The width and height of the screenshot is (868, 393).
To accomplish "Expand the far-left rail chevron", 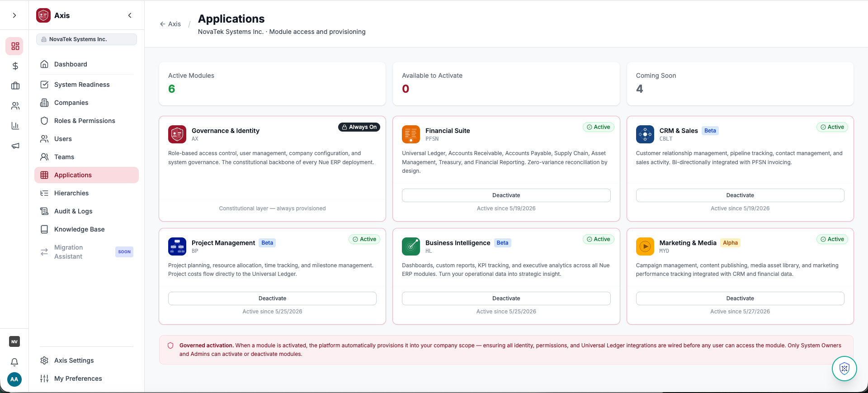I will 14,15.
